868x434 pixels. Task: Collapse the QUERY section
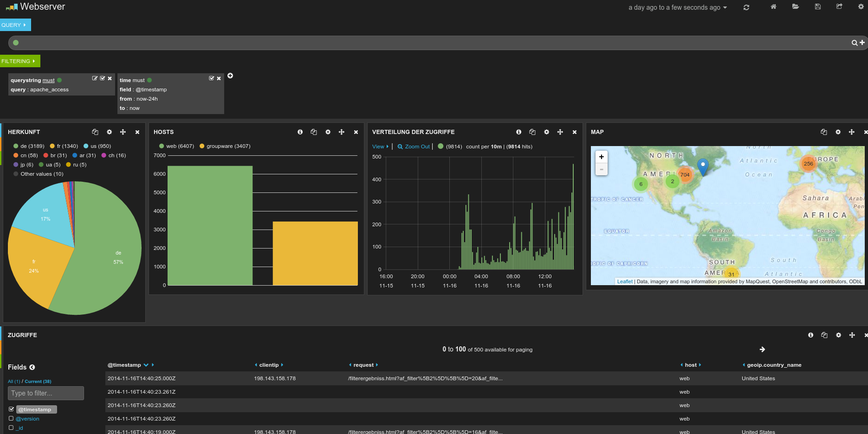15,25
